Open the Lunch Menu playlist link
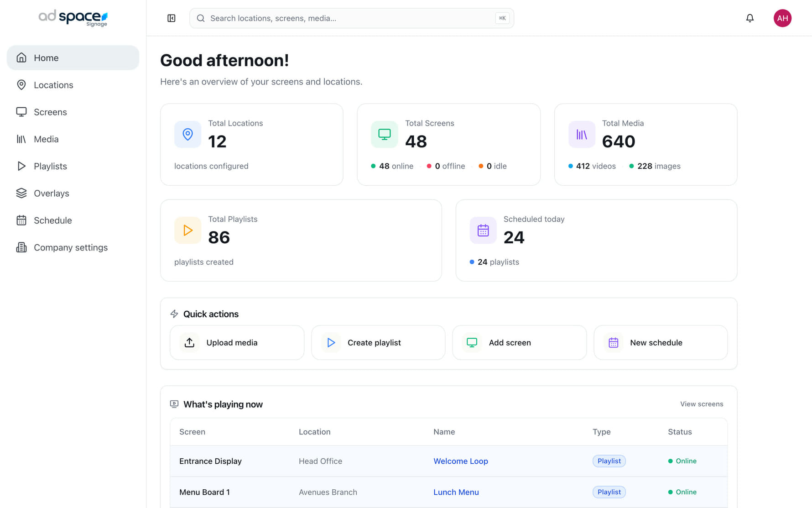The height and width of the screenshot is (508, 812). coord(456,492)
